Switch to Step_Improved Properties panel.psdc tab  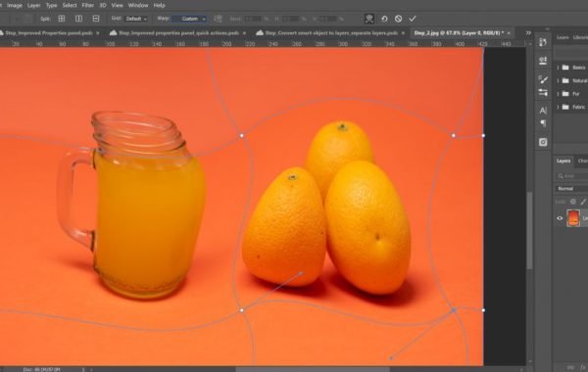coord(49,33)
